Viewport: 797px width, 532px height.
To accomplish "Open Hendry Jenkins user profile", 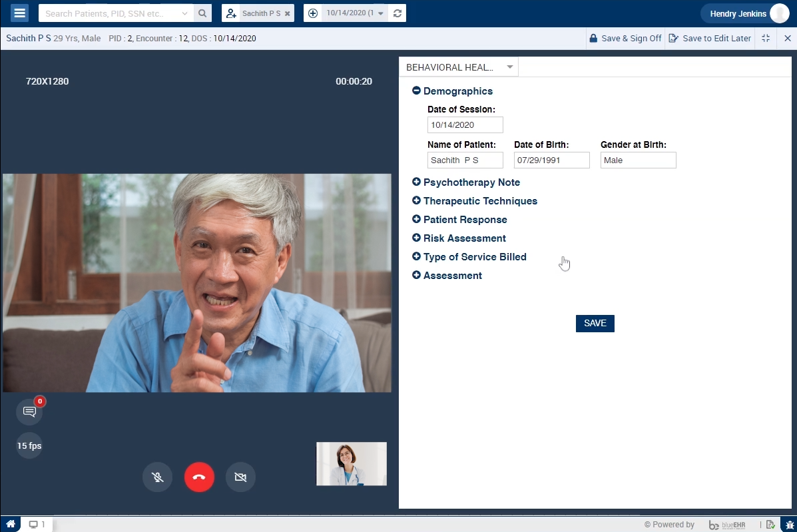I will [746, 14].
